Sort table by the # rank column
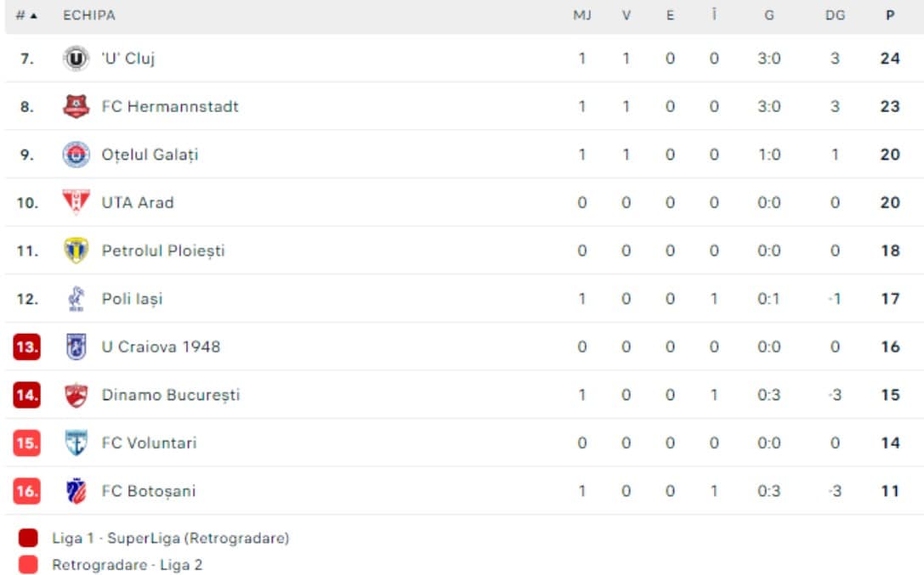 pos(26,15)
